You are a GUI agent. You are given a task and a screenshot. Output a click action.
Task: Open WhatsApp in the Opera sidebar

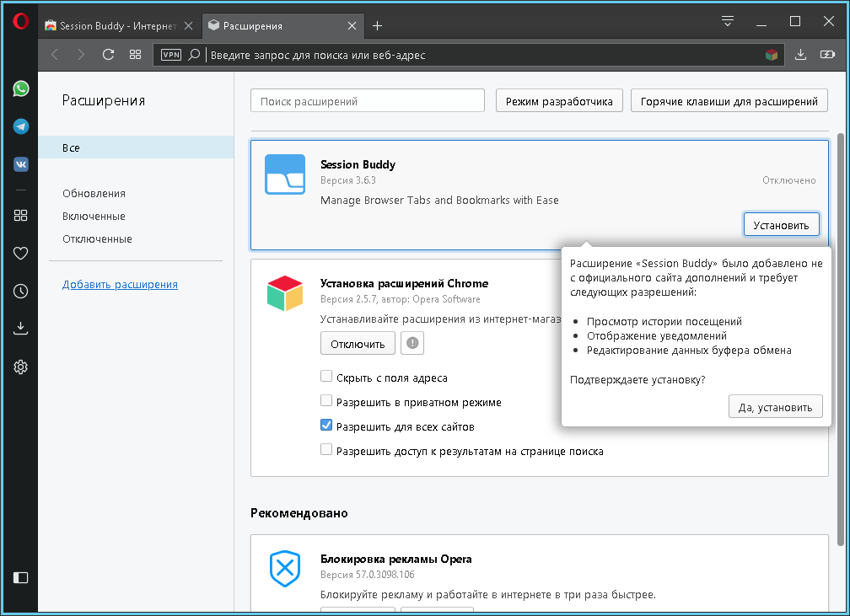pos(21,88)
